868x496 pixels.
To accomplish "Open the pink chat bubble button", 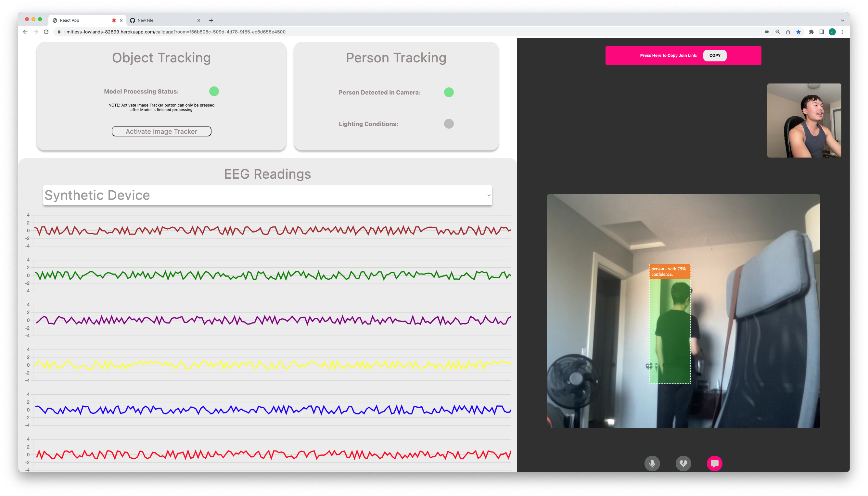I will pyautogui.click(x=714, y=463).
